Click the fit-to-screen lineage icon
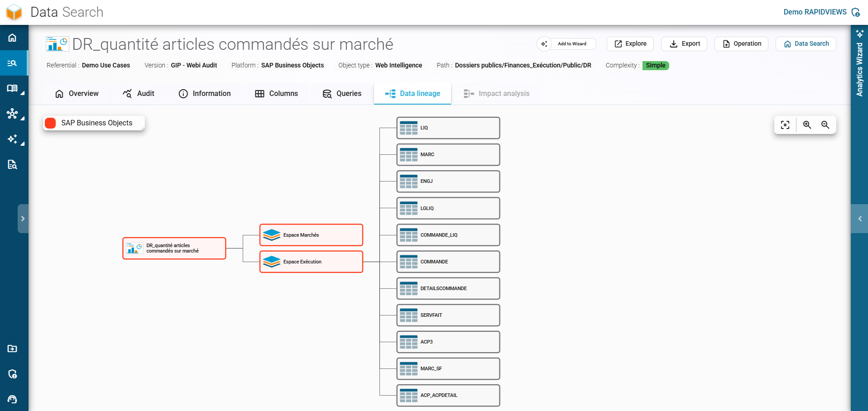 [785, 125]
